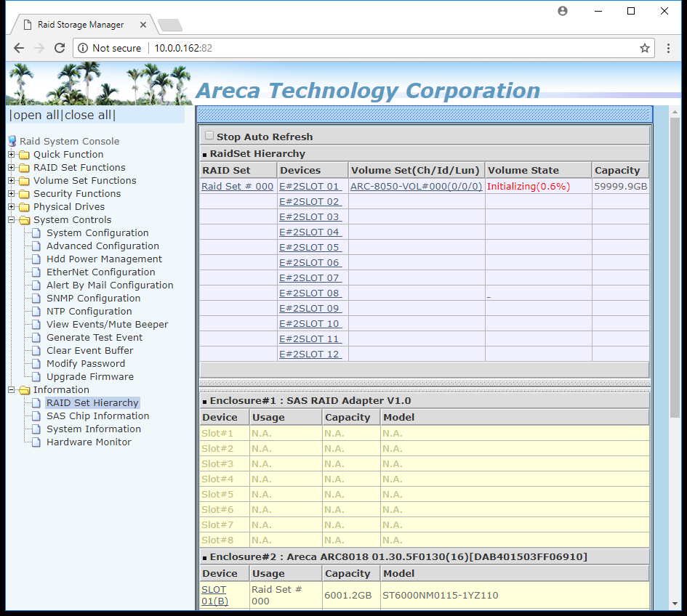
Task: Click the Raid System Console icon
Action: pyautogui.click(x=12, y=141)
